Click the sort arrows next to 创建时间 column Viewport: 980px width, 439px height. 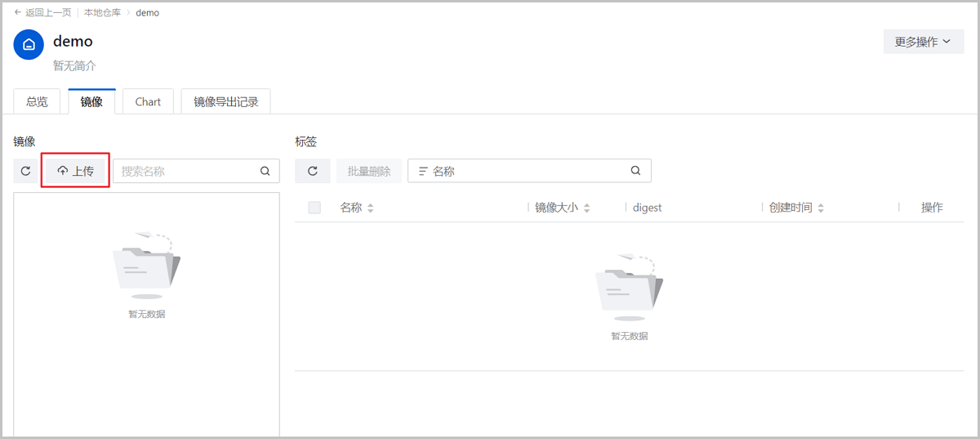click(x=821, y=208)
